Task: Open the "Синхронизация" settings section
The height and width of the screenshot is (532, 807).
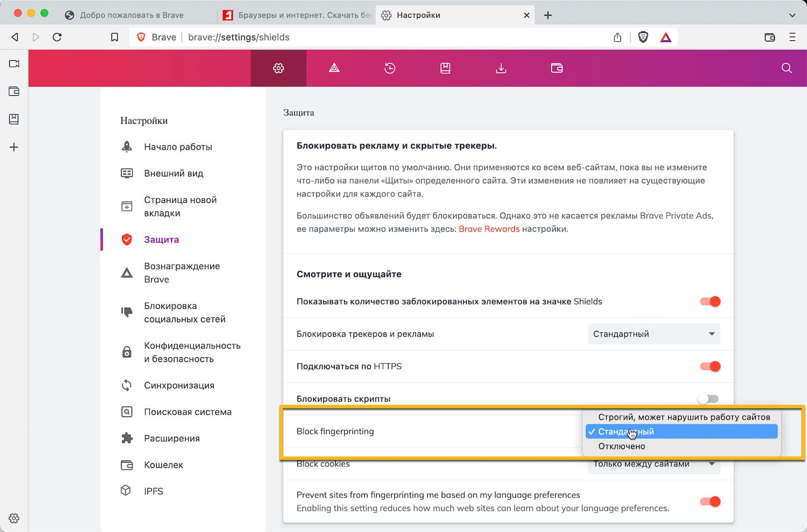Action: coord(179,385)
